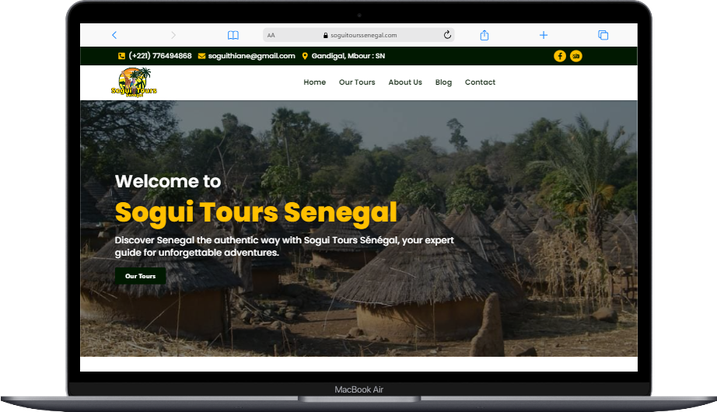
Task: Click the Sogui Tours logo
Action: coord(134,82)
